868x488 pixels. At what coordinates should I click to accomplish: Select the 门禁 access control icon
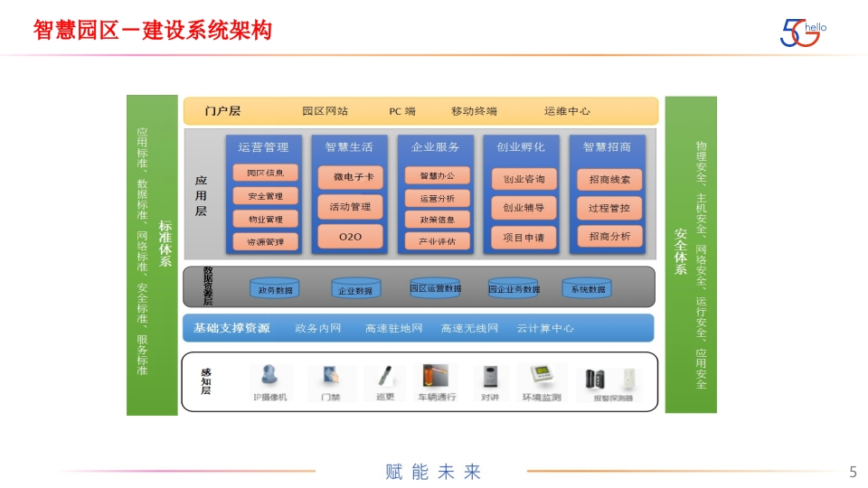click(x=331, y=376)
